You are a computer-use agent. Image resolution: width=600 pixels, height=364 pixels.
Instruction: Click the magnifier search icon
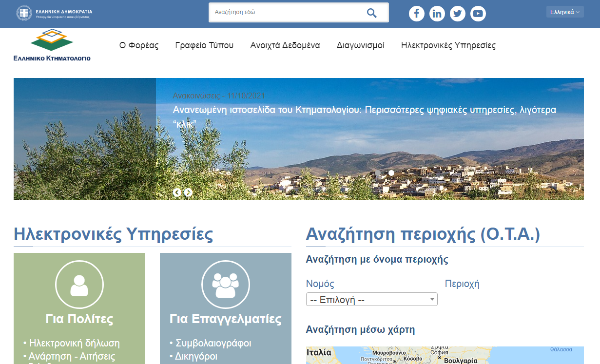(372, 13)
